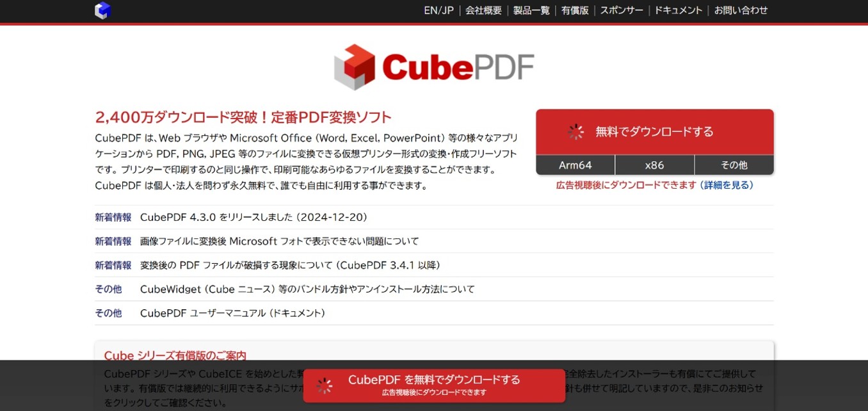Open the お問い合わせ contact menu
The width and height of the screenshot is (868, 411).
coord(740,10)
